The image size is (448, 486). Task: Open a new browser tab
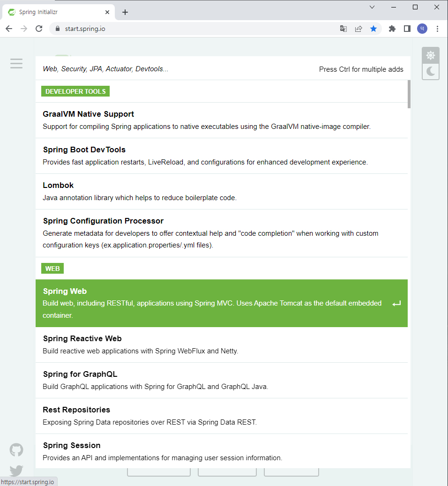click(125, 12)
